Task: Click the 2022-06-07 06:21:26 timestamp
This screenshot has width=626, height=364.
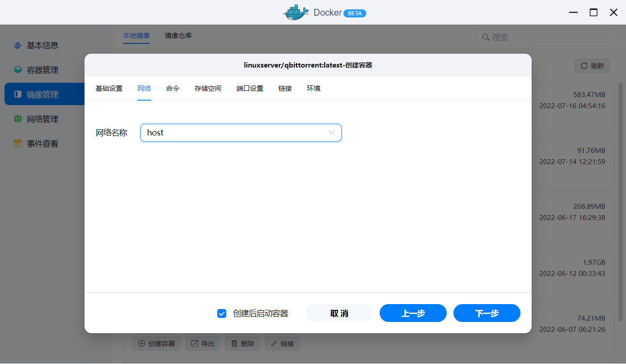Action: [572, 329]
